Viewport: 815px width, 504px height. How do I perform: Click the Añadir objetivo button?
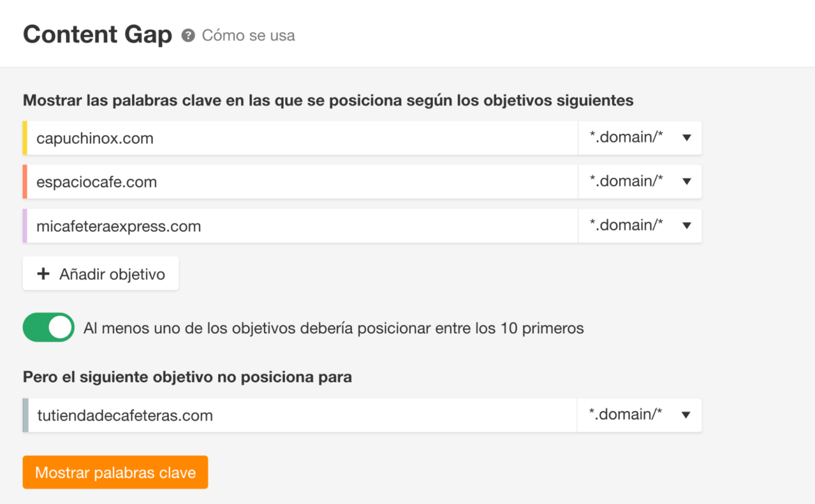100,274
